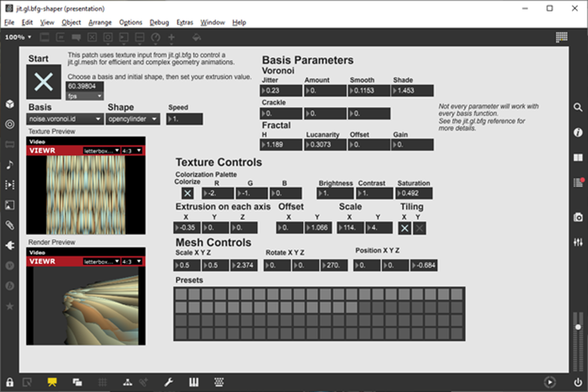The width and height of the screenshot is (588, 392).
Task: Click the plug-ins icon in left sidebar
Action: click(10, 245)
